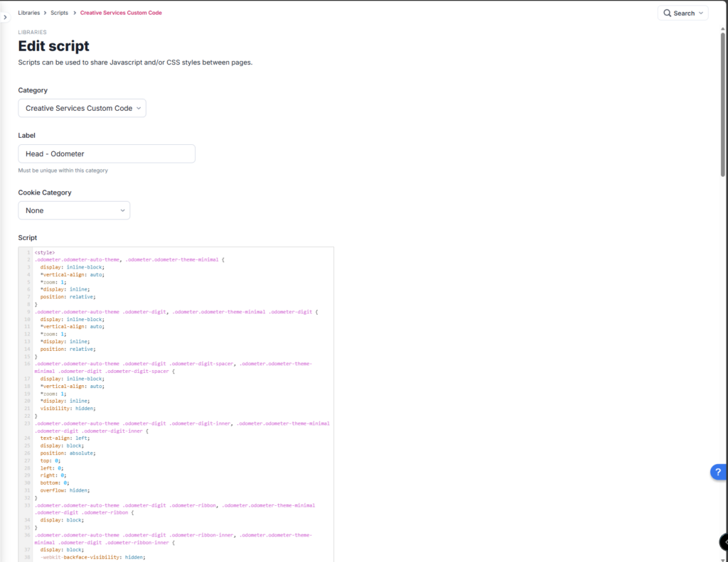Place cursor on the <style> line in editor
728x562 pixels.
[x=45, y=252]
